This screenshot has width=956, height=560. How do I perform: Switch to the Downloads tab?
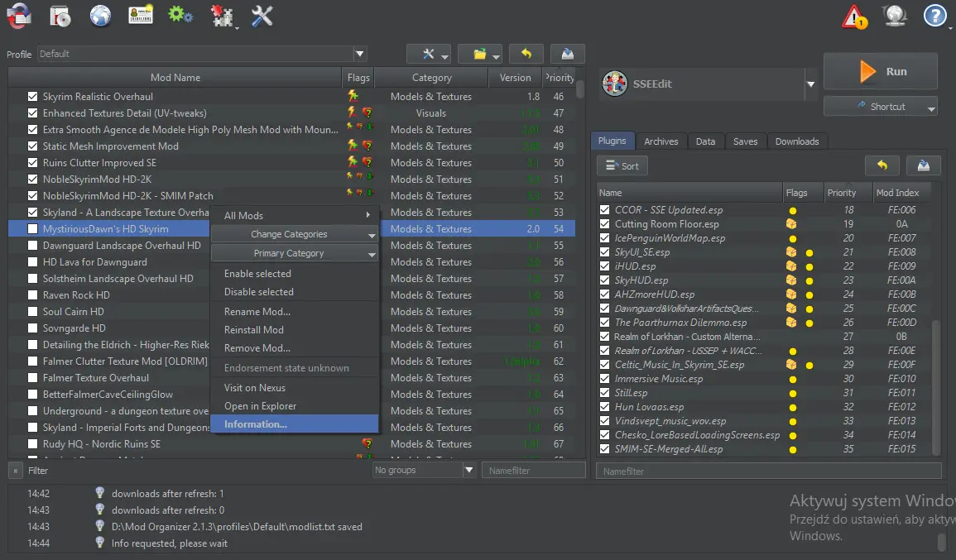pyautogui.click(x=797, y=141)
